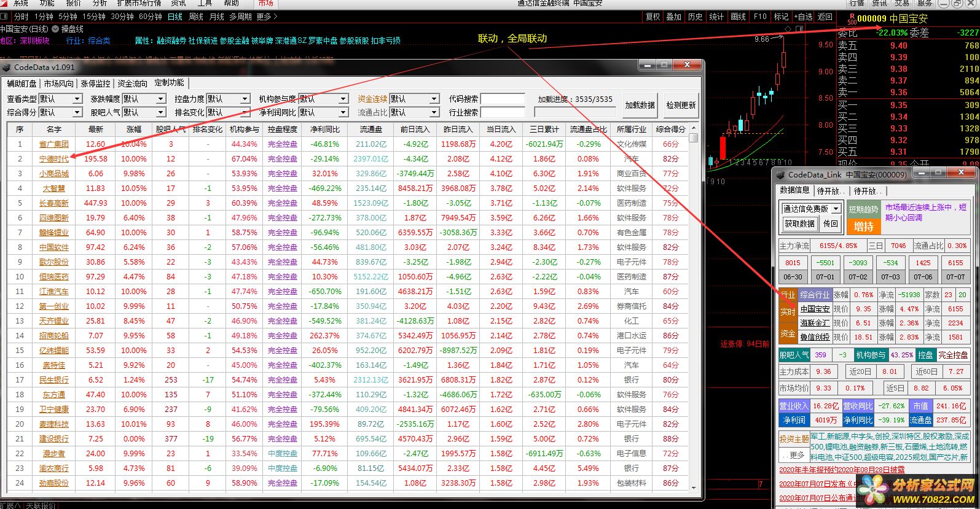Open the 民生银行 stock link

point(54,380)
